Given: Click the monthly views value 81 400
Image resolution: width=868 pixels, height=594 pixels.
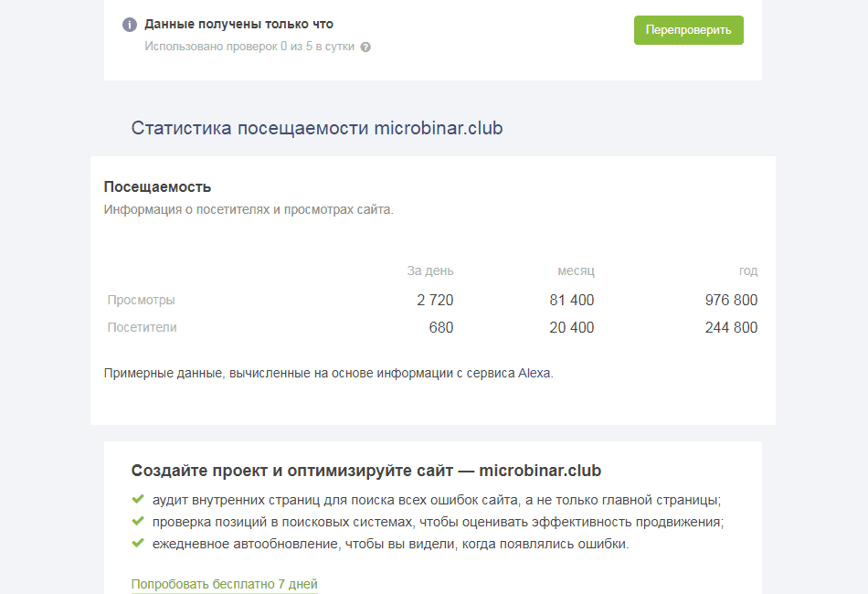Looking at the screenshot, I should [571, 300].
